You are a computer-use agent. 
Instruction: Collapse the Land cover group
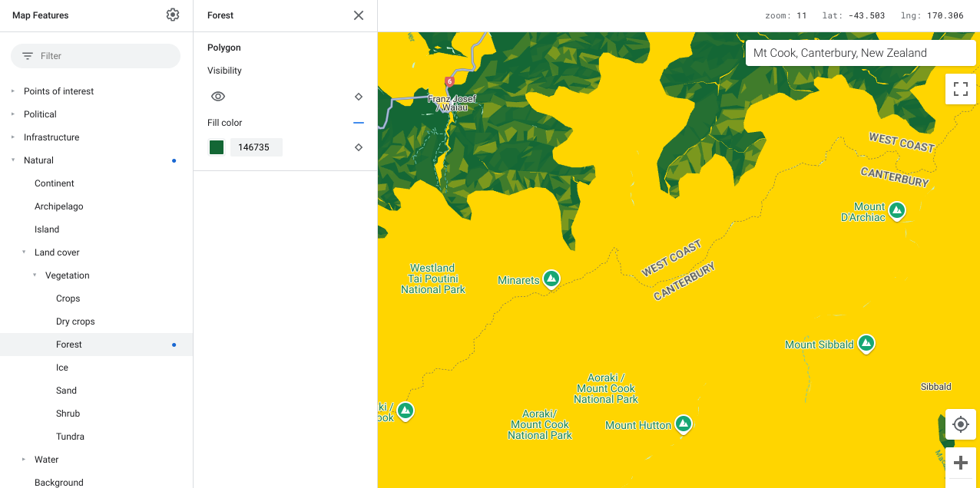pos(23,252)
